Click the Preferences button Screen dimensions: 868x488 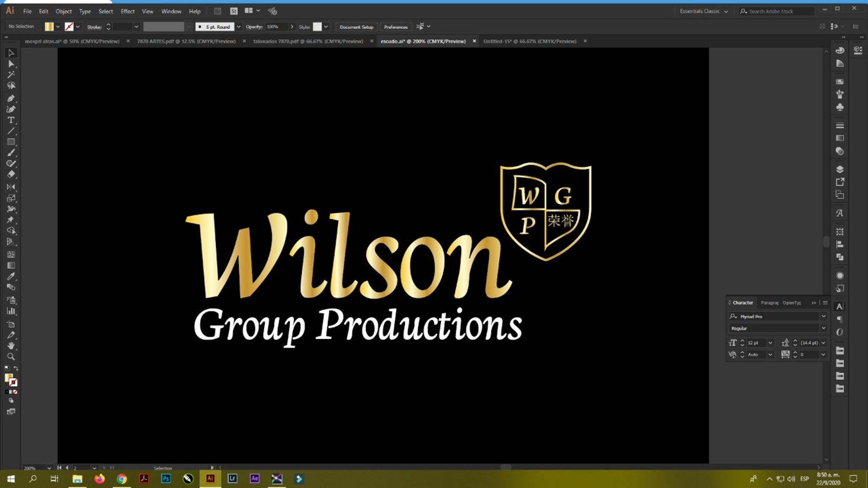click(x=395, y=27)
